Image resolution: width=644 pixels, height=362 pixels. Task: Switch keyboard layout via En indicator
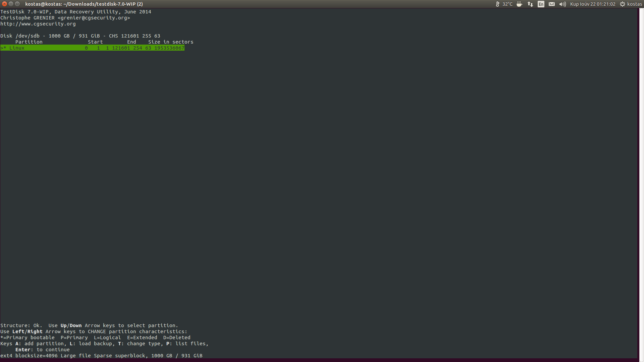pos(541,4)
